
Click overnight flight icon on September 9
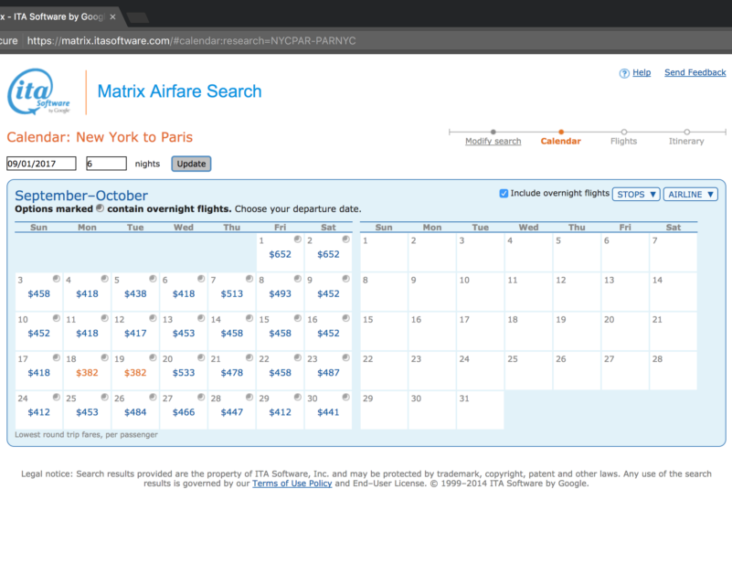tap(346, 279)
